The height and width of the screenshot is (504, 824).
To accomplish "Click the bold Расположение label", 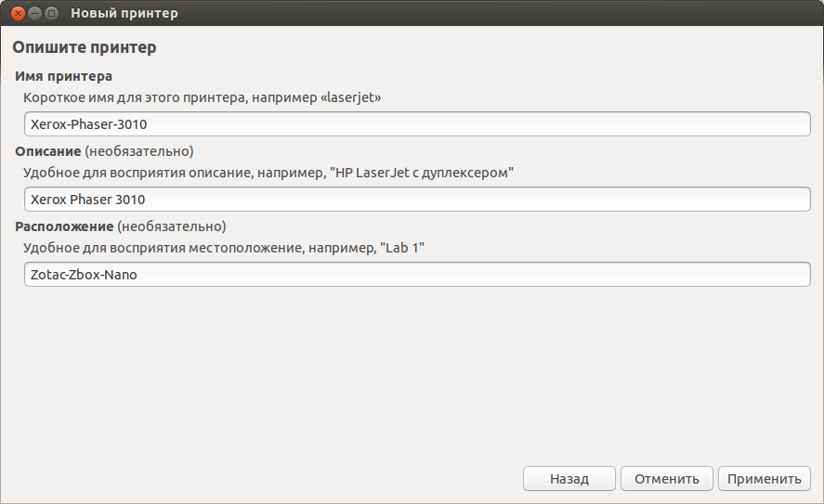I will 63,226.
